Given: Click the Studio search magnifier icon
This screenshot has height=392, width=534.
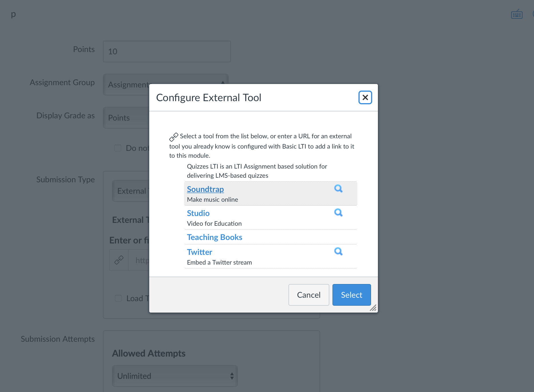Looking at the screenshot, I should [338, 213].
